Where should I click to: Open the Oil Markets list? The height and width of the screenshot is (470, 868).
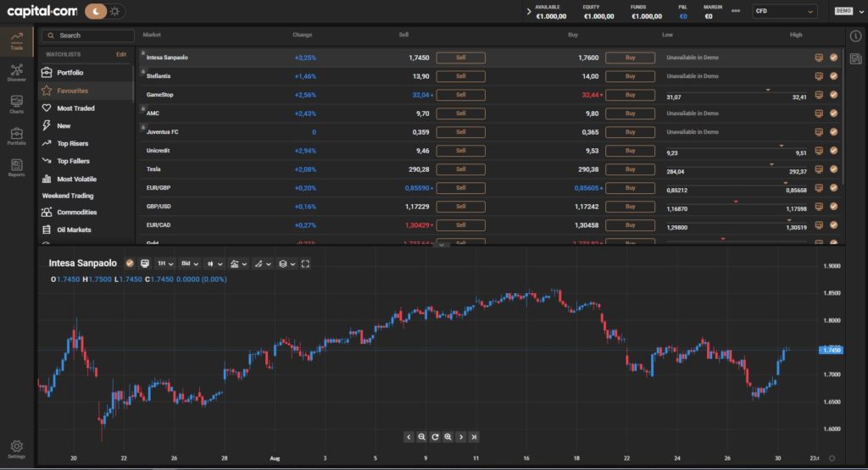click(x=74, y=230)
